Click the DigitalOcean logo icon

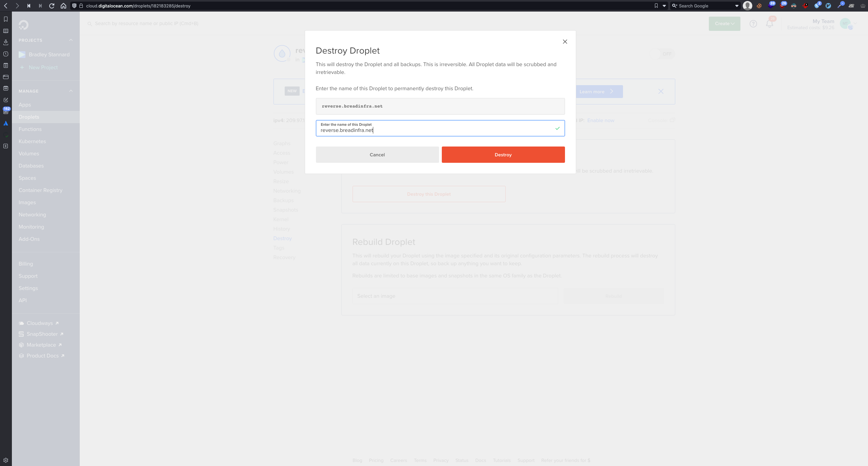pyautogui.click(x=23, y=25)
